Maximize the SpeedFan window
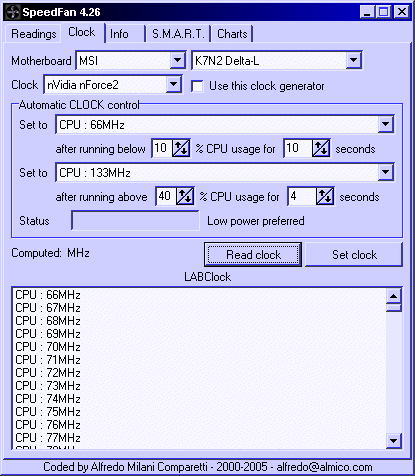 point(384,12)
